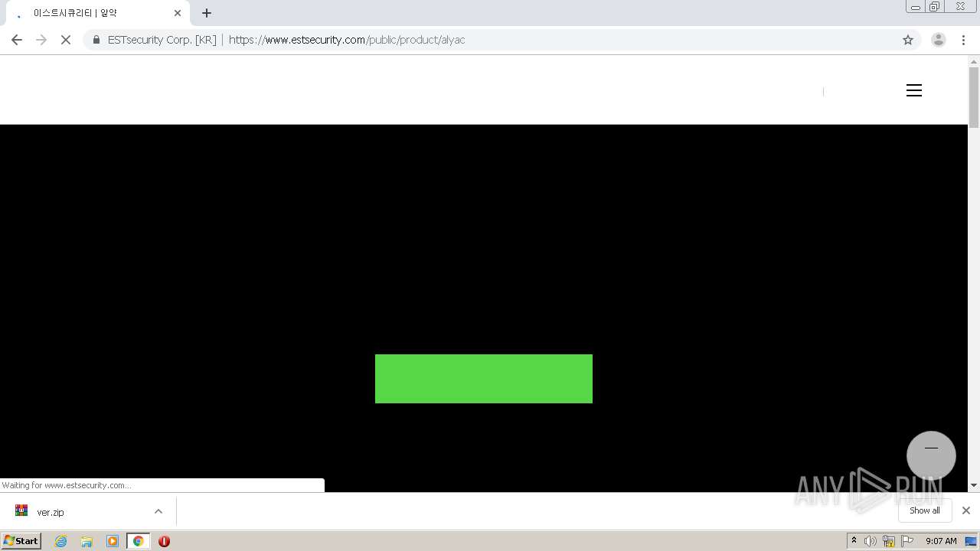This screenshot has width=980, height=551.
Task: Stop loading the page
Action: tap(66, 40)
